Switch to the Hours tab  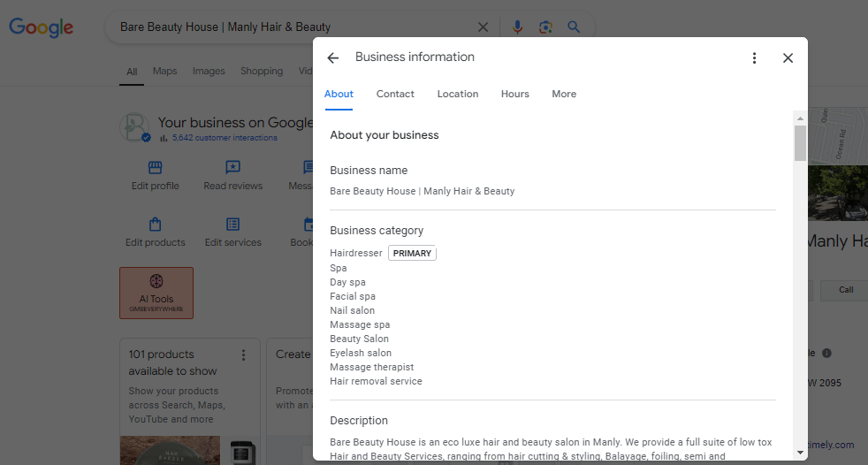(x=514, y=94)
